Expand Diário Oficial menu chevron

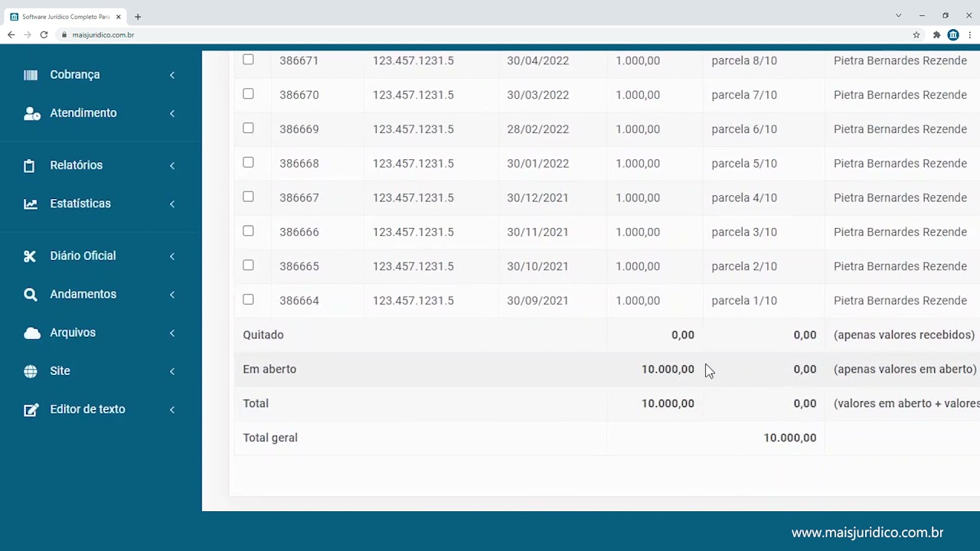click(172, 256)
